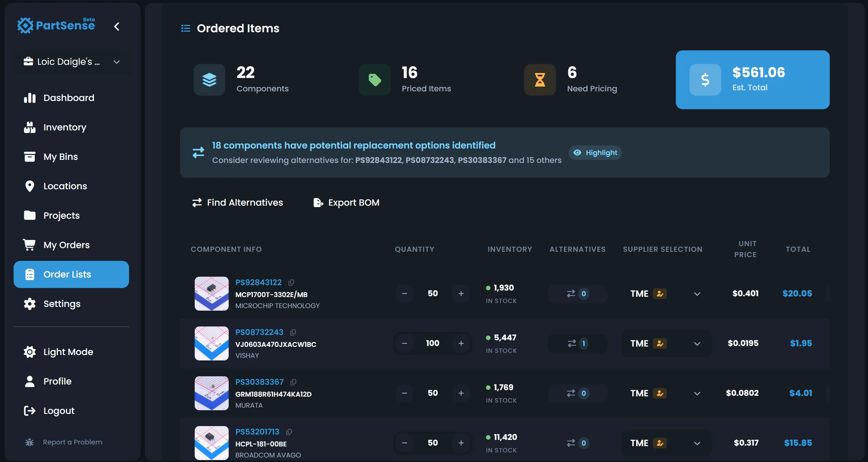This screenshot has width=868, height=462.
Task: Click Export BOM
Action: click(x=346, y=202)
